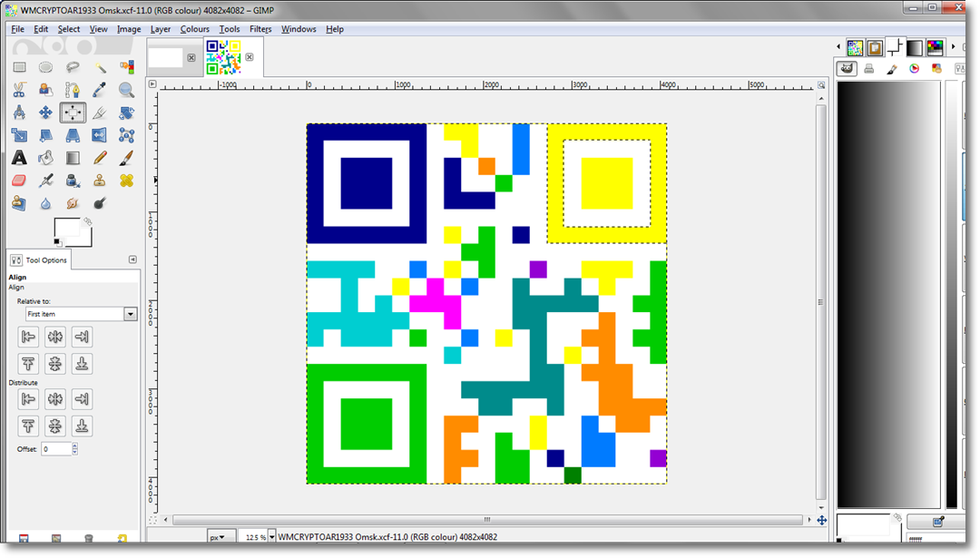Select the GIMP colour selector (Wilber icon)
The width and height of the screenshot is (980, 558).
click(847, 69)
